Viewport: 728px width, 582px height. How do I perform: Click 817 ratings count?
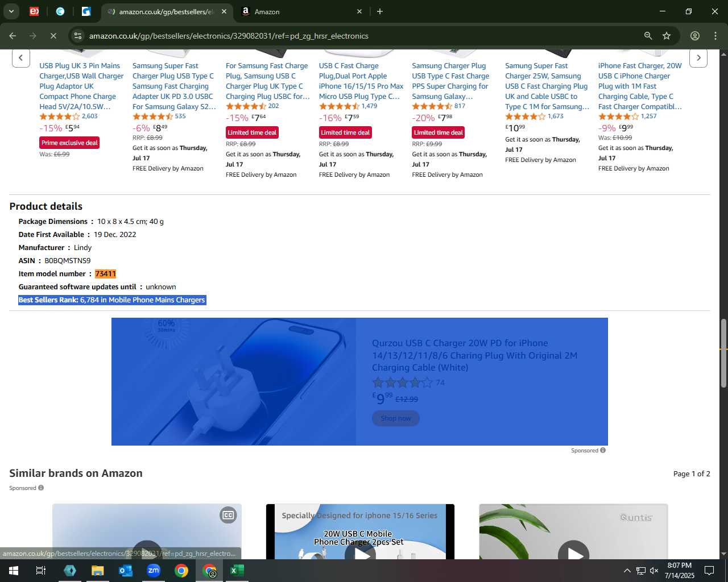460,106
